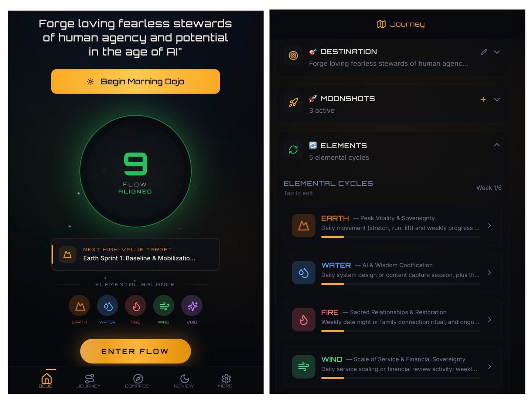The width and height of the screenshot is (532, 400).
Task: Add a new moonshot with plus icon
Action: pyautogui.click(x=483, y=99)
